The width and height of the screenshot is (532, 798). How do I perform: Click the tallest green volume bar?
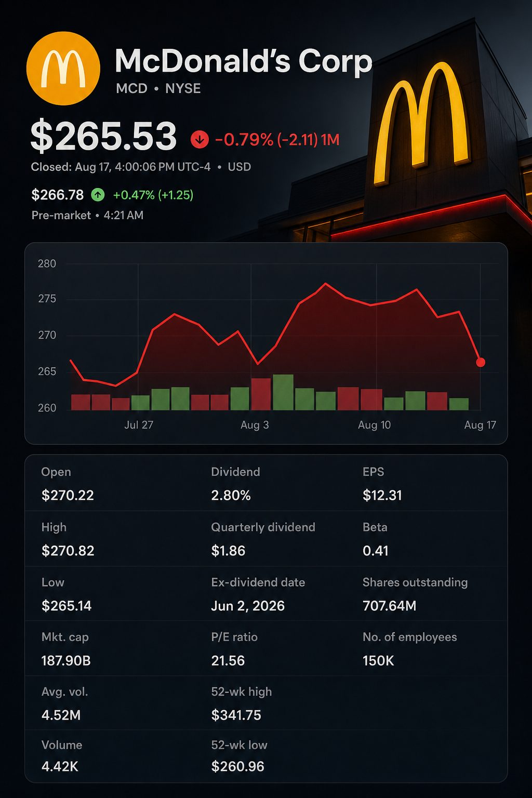click(x=283, y=392)
